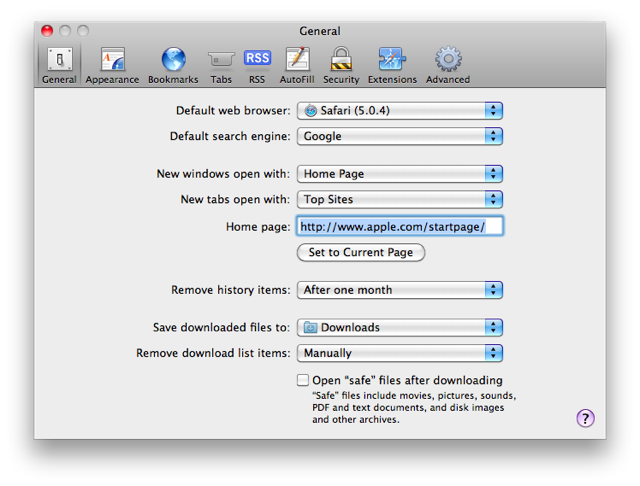This screenshot has width=640, height=486.
Task: Open the AutoFill preferences pane
Action: point(297,65)
